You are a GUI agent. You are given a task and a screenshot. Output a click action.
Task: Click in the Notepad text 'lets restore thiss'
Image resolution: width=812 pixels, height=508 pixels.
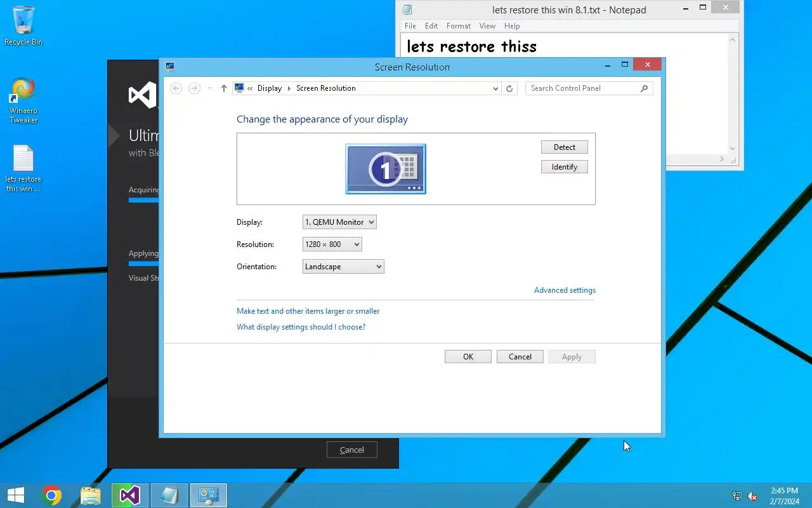[x=472, y=46]
